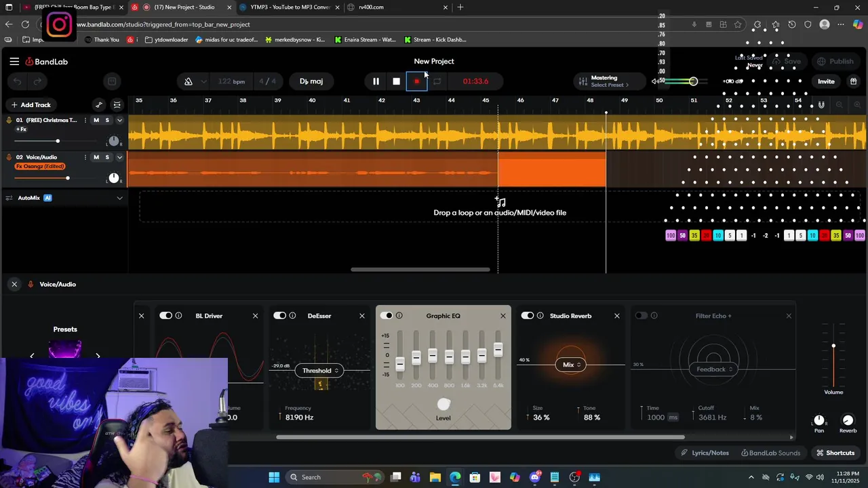Viewport: 868px width, 488px height.
Task: Open the automation curve tool
Action: point(99,105)
